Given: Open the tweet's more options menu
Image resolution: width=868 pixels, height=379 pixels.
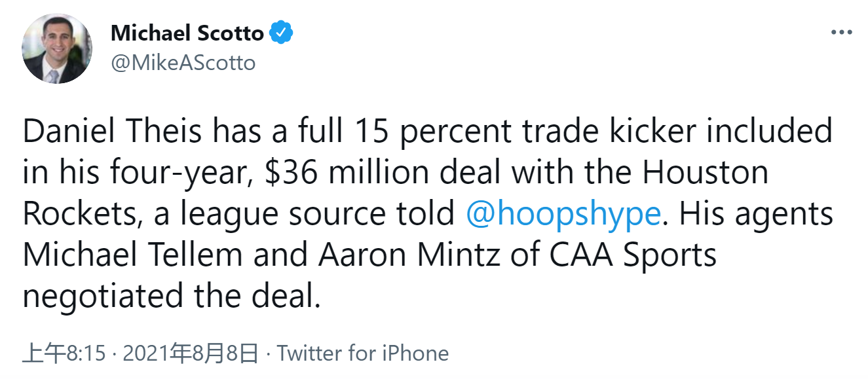Looking at the screenshot, I should (841, 33).
